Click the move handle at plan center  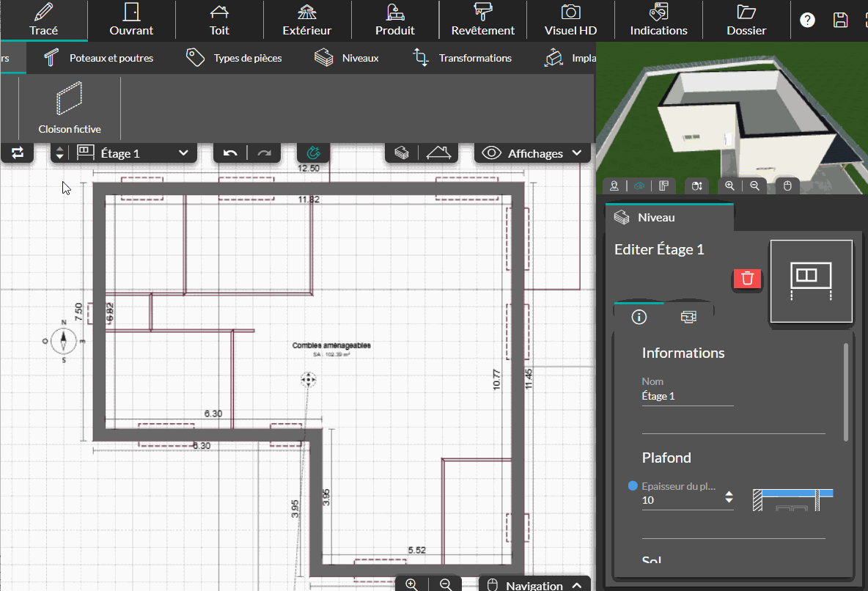[x=309, y=379]
